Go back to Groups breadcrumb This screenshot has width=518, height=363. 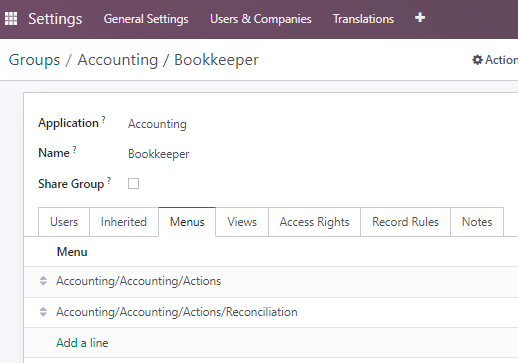[x=34, y=60]
